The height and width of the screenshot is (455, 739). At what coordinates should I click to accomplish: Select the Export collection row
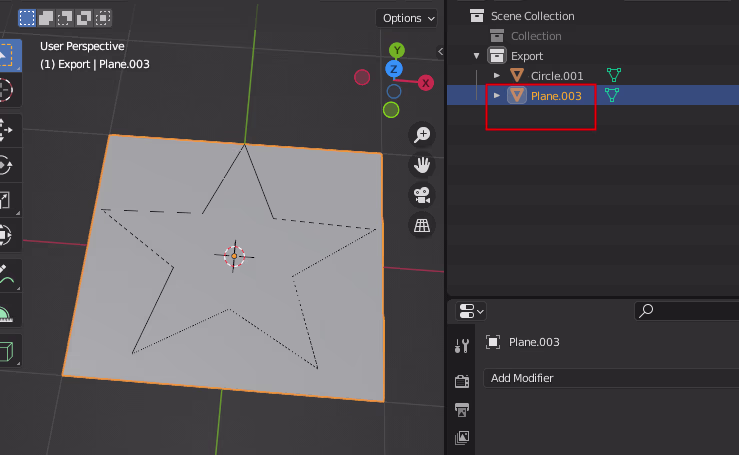pos(527,56)
